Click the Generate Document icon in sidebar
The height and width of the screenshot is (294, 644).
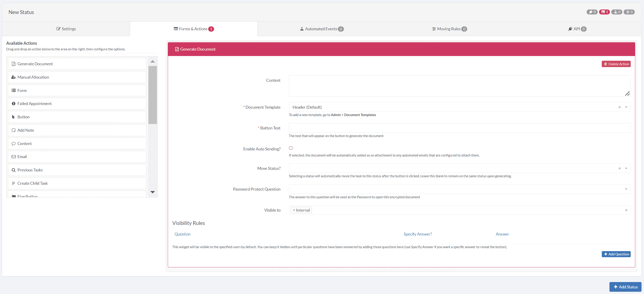point(13,64)
